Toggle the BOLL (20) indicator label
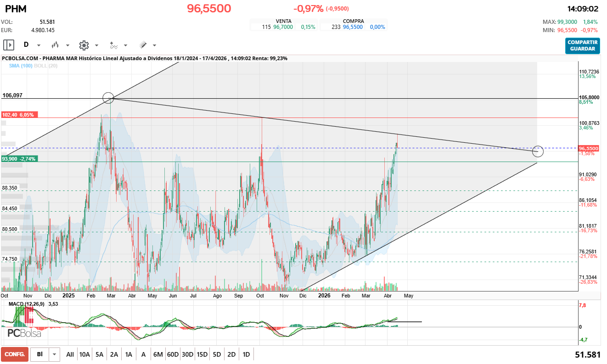The width and height of the screenshot is (607, 364). pyautogui.click(x=47, y=66)
